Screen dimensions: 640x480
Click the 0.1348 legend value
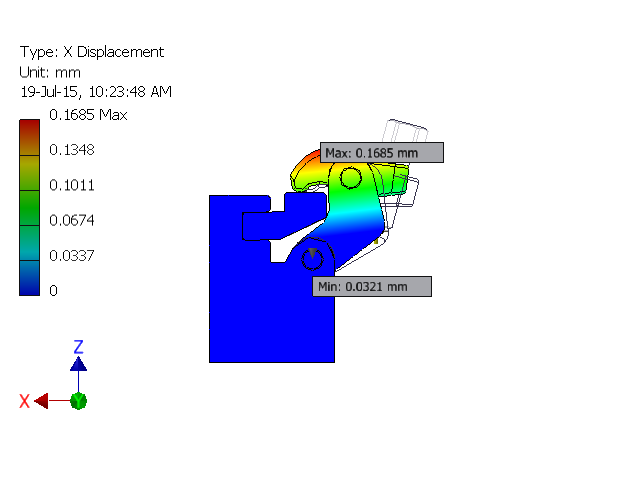pos(72,150)
